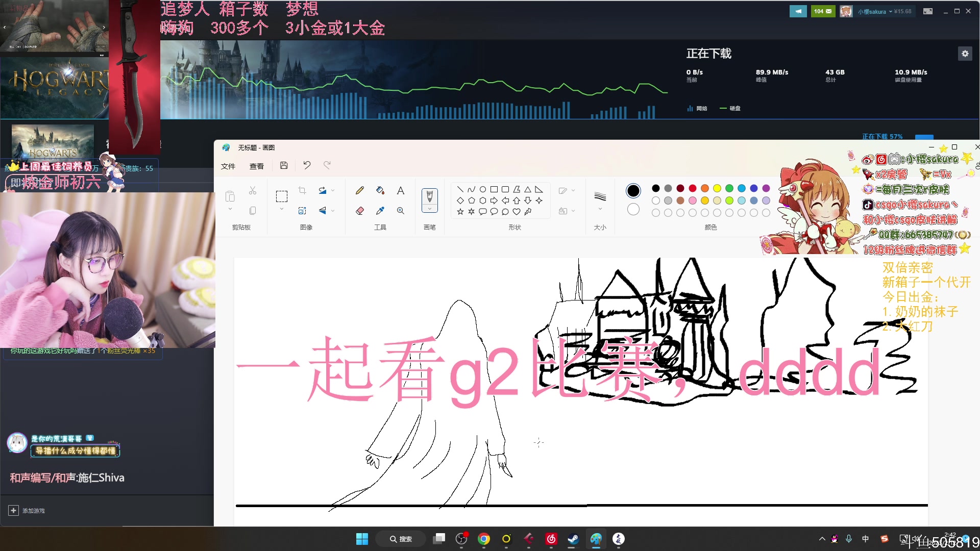This screenshot has width=980, height=551.
Task: Choose the Heart shape
Action: [x=517, y=212]
